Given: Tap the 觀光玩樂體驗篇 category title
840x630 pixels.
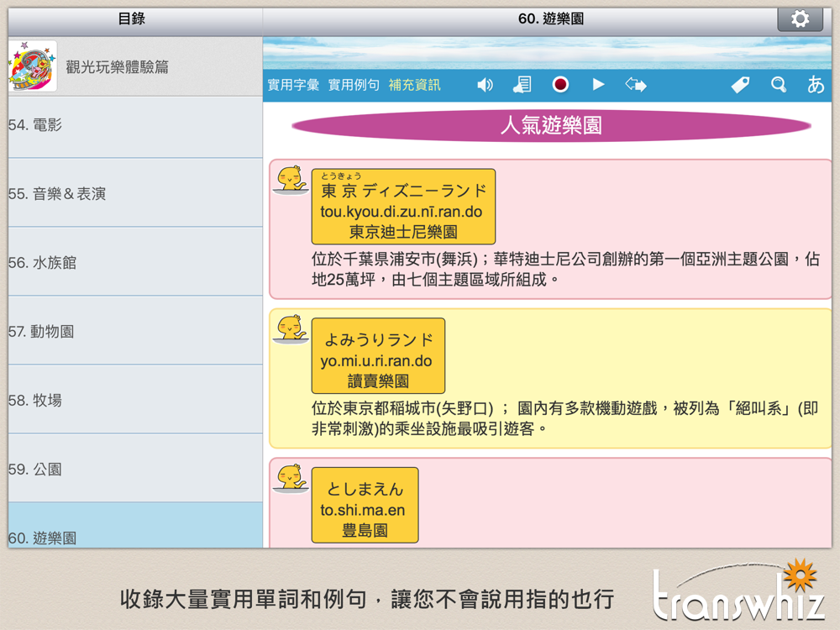Looking at the screenshot, I should pos(117,67).
